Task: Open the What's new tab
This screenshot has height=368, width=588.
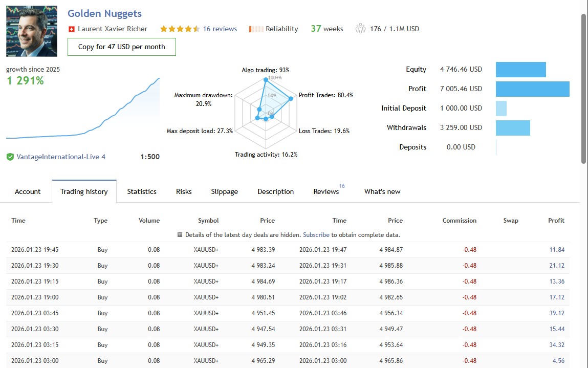Action: [382, 192]
